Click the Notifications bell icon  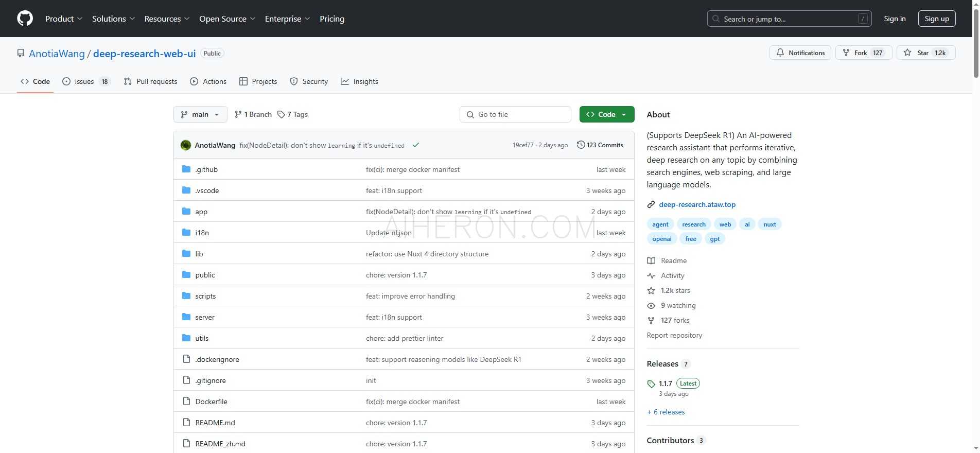[780, 53]
